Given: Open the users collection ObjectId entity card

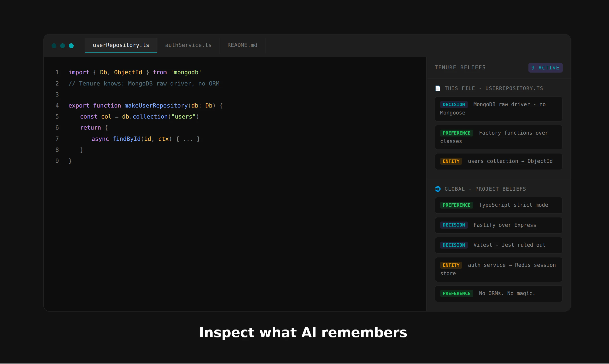Looking at the screenshot, I should click(498, 161).
